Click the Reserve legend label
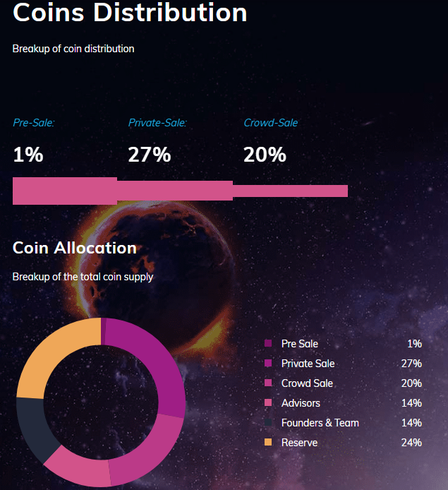The image size is (448, 490). 299,443
